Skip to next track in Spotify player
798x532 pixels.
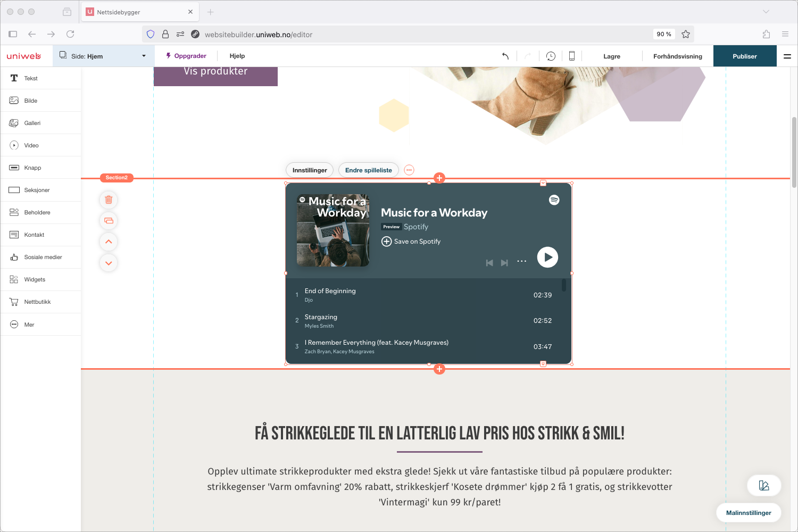click(504, 263)
